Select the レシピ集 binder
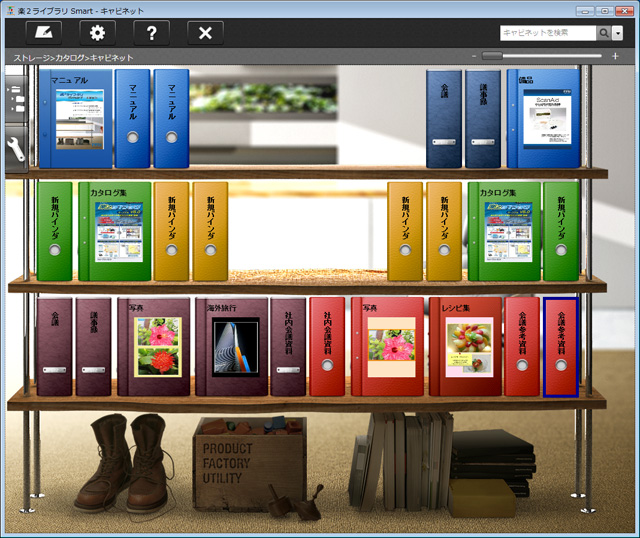This screenshot has height=538, width=640. (465, 347)
